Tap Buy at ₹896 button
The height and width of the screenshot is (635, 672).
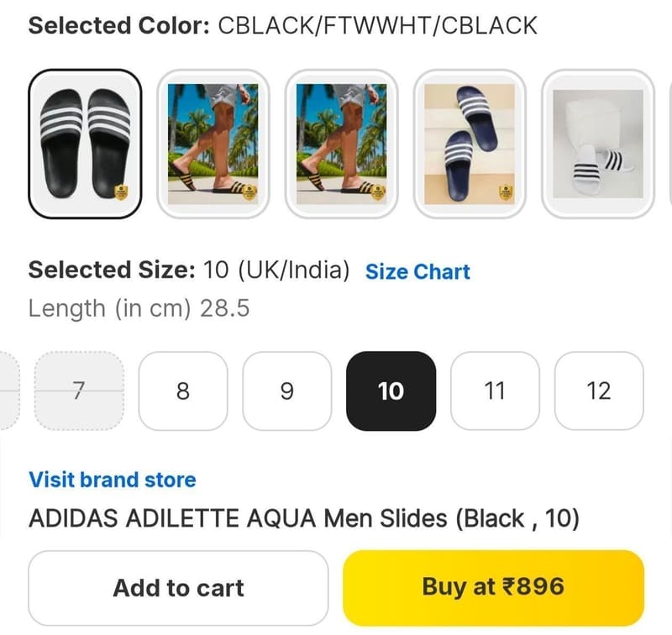pos(493,587)
